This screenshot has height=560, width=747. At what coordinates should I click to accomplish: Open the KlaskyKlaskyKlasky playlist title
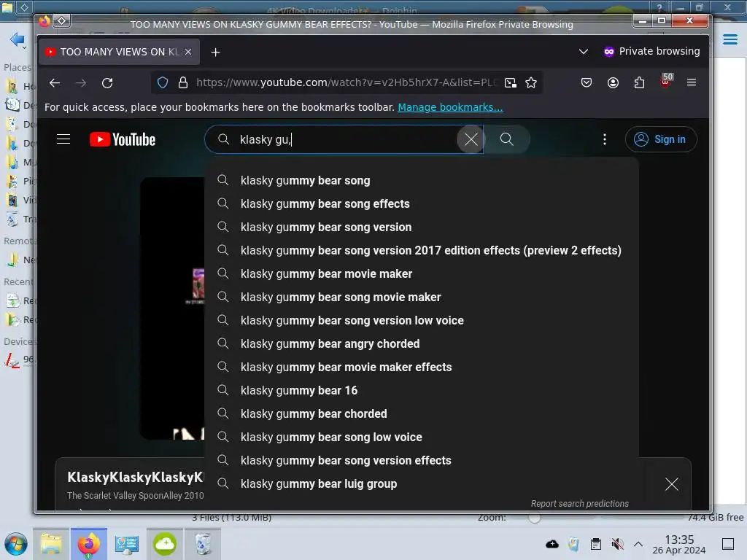tap(135, 477)
